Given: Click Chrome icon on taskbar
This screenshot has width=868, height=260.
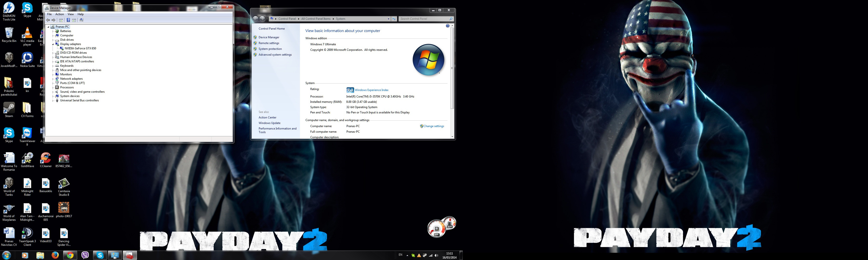Looking at the screenshot, I should [x=70, y=255].
